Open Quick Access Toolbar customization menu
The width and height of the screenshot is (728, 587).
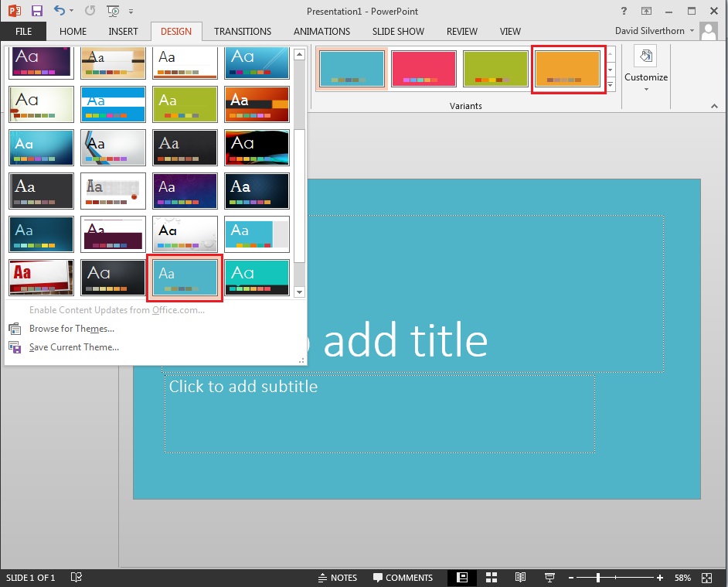(x=130, y=11)
